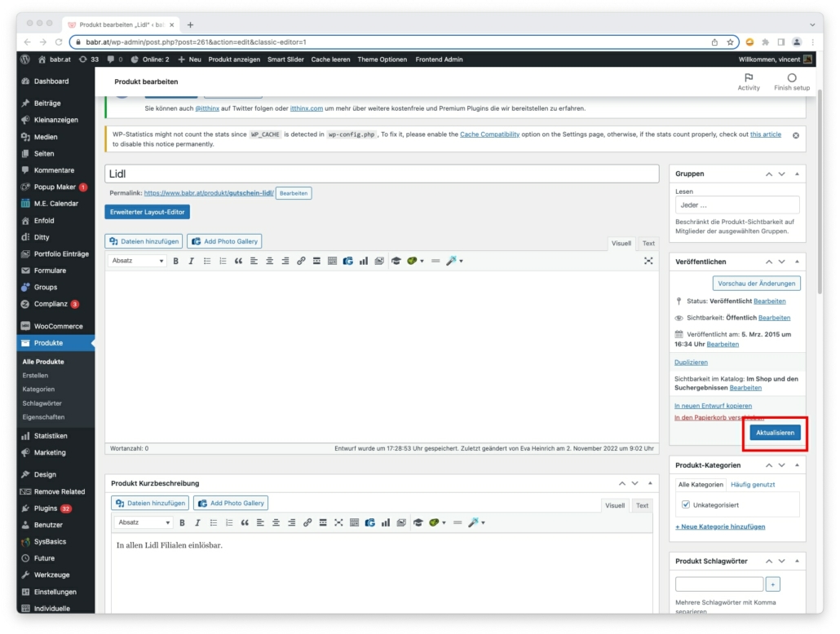The height and width of the screenshot is (634, 840).
Task: Open the Erweiterter Layout-Editor
Action: tap(148, 212)
